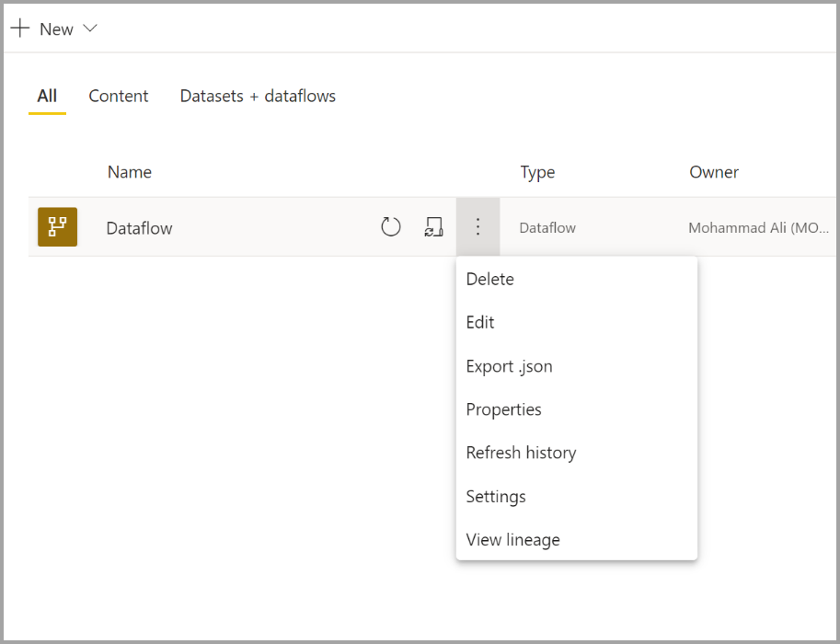The height and width of the screenshot is (644, 840).
Task: Open the edit dataflow icon
Action: pos(433,226)
